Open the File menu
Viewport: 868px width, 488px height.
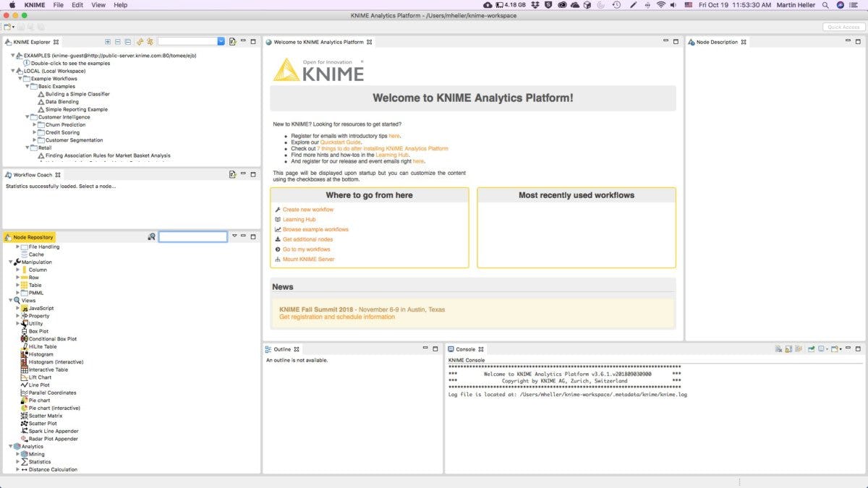pyautogui.click(x=57, y=4)
